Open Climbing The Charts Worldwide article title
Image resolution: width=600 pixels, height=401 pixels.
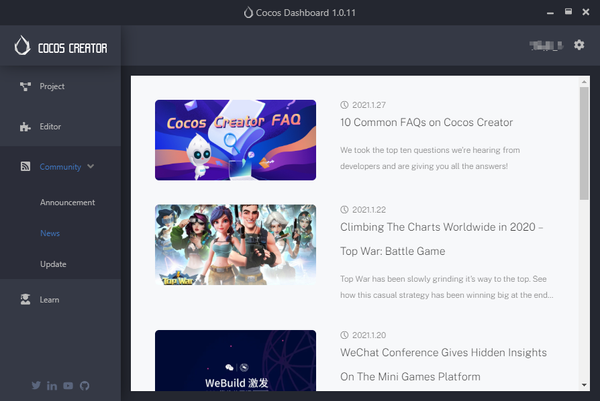[x=442, y=239]
